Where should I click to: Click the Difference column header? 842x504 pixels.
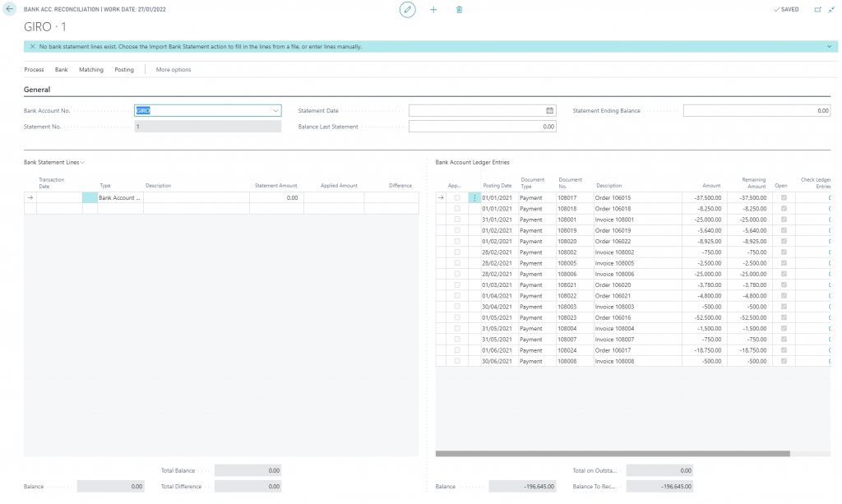pyautogui.click(x=400, y=186)
